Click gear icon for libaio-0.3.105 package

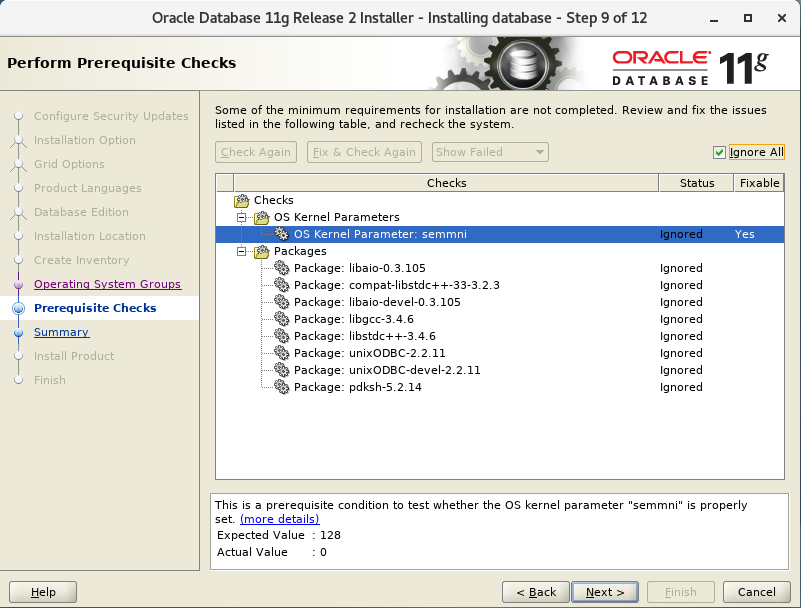tap(281, 268)
